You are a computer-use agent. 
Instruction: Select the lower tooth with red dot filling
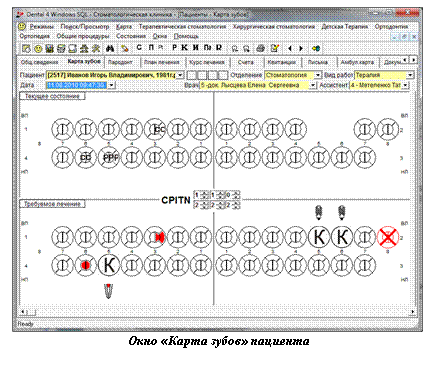tap(86, 265)
